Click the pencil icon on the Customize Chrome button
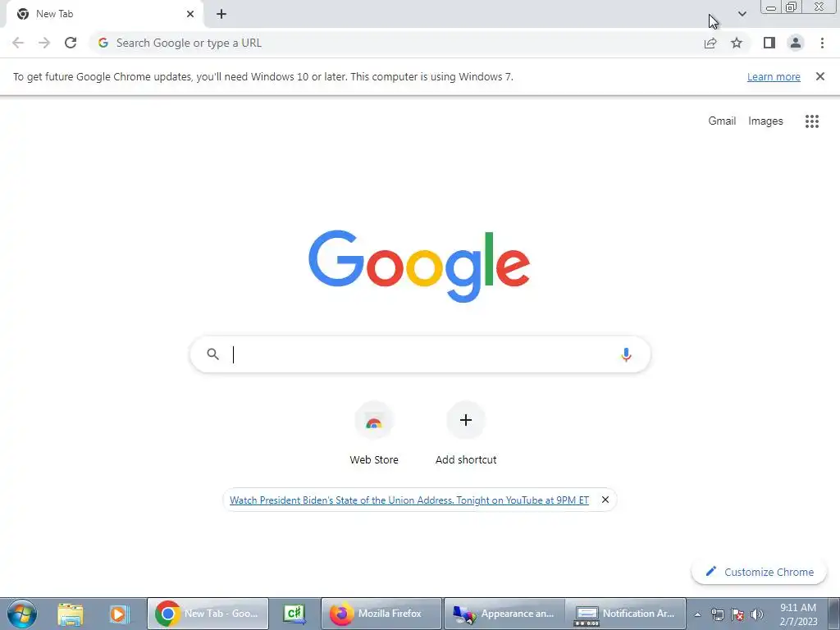This screenshot has height=630, width=840. pyautogui.click(x=711, y=571)
